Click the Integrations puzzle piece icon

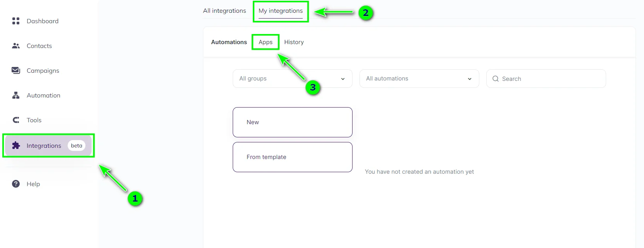point(15,145)
